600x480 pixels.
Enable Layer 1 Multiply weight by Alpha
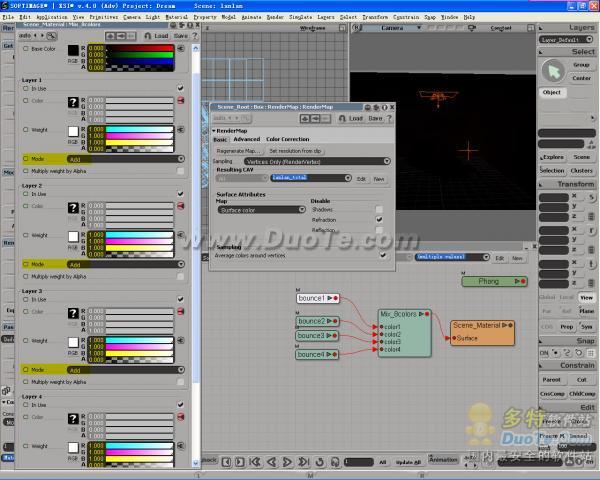[180, 171]
